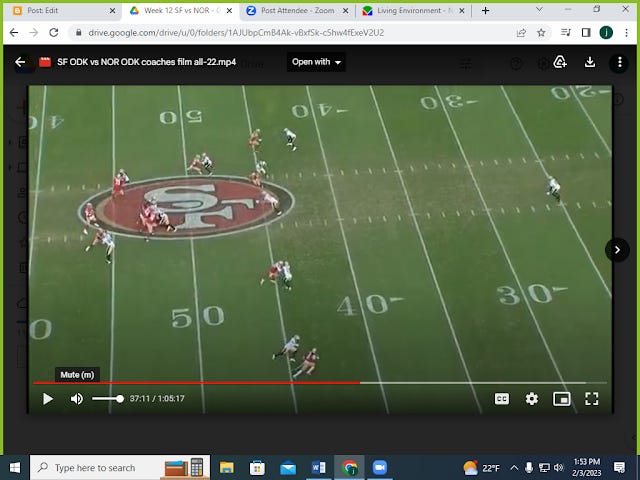The width and height of the screenshot is (640, 480).
Task: Play the coaches film video
Action: pyautogui.click(x=48, y=399)
